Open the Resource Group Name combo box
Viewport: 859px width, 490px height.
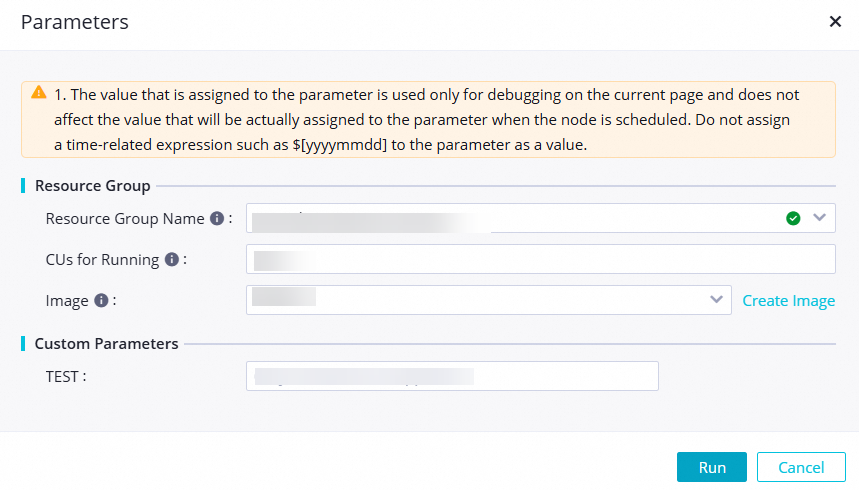510,218
